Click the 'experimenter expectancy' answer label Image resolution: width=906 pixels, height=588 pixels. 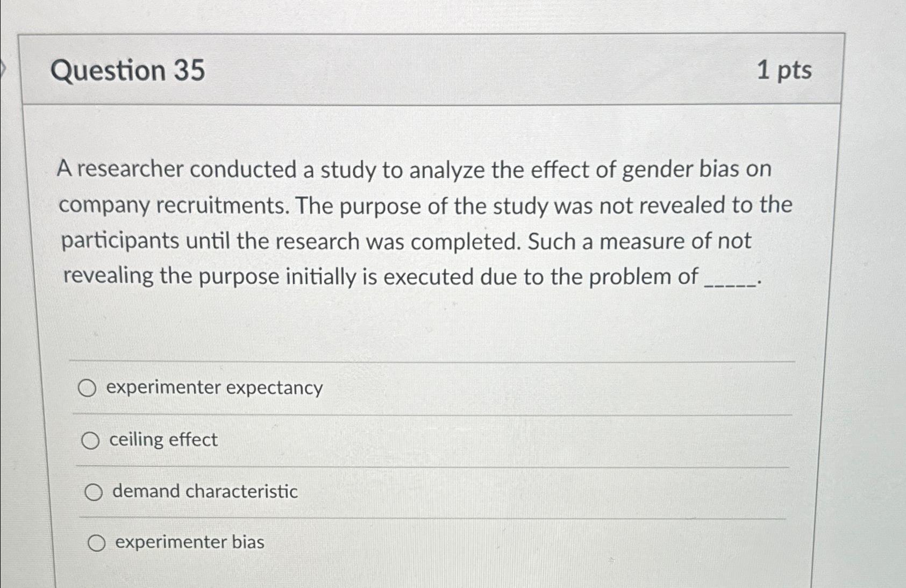click(215, 388)
